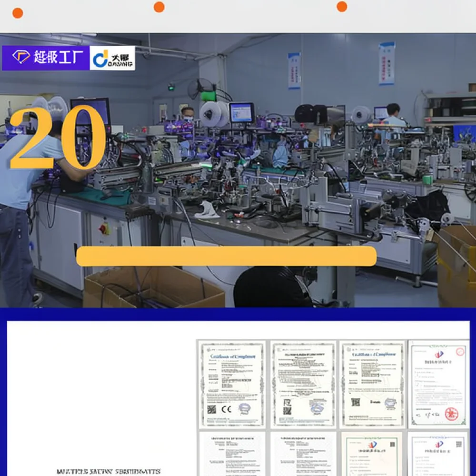Click the long yellow rounded bar
Image resolution: width=476 pixels, height=476 pixels.
pyautogui.click(x=227, y=256)
